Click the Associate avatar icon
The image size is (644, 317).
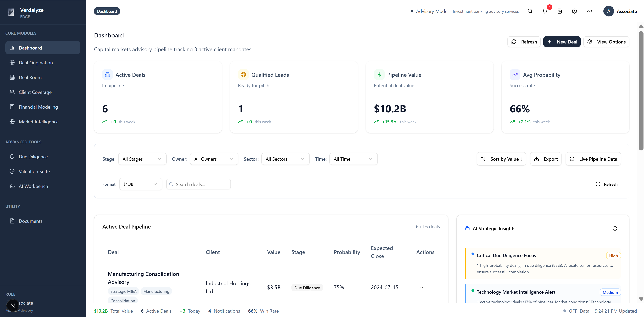pos(609,11)
